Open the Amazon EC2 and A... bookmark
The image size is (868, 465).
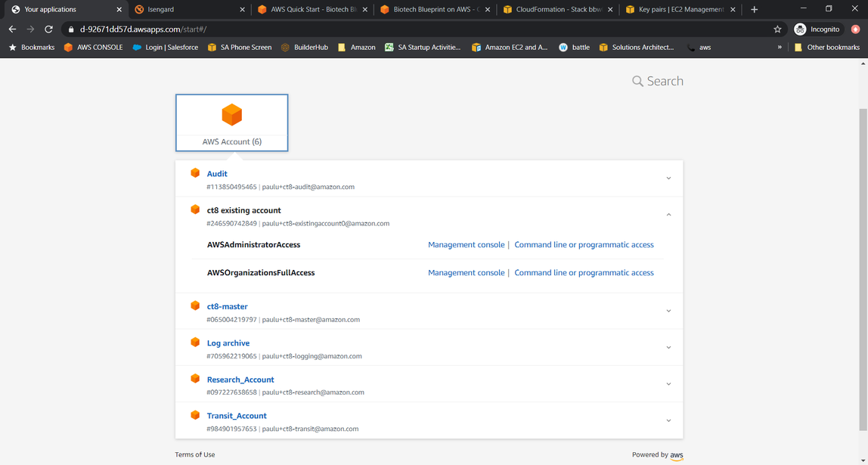(x=510, y=48)
